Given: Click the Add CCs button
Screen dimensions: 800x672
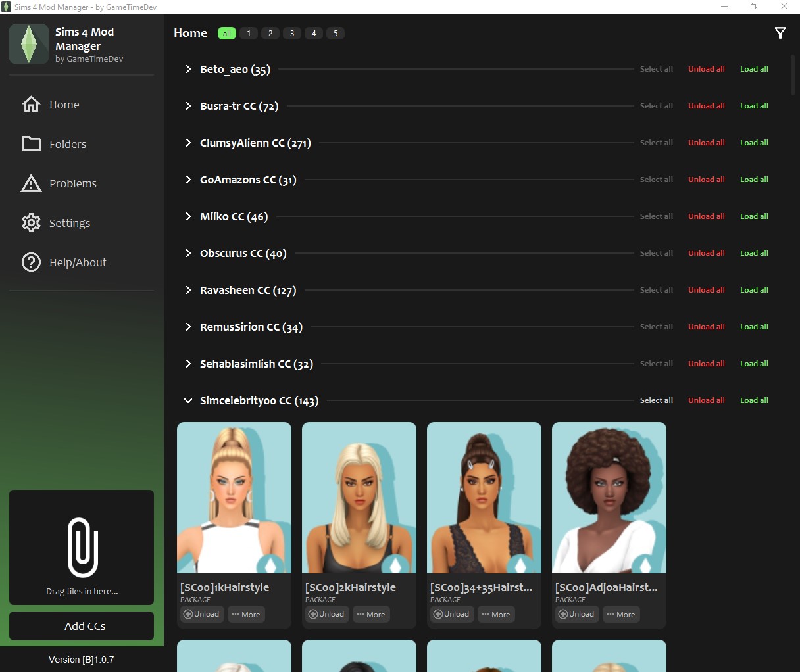Looking at the screenshot, I should click(82, 626).
